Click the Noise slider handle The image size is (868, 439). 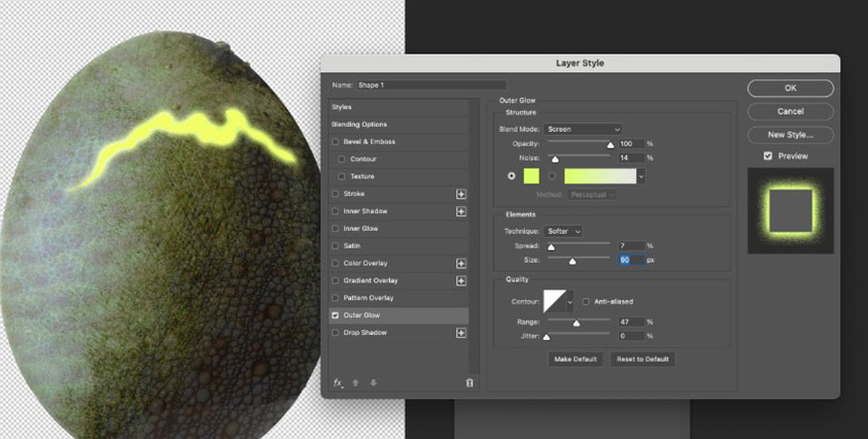(555, 160)
